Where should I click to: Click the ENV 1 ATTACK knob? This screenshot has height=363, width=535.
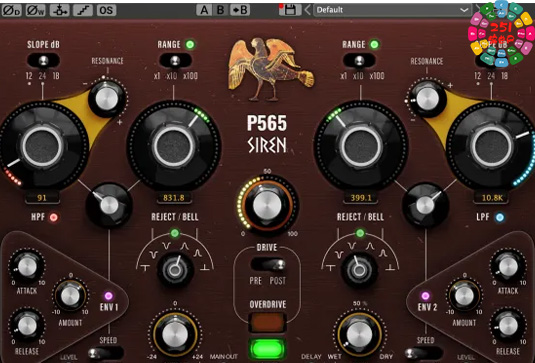[27, 266]
